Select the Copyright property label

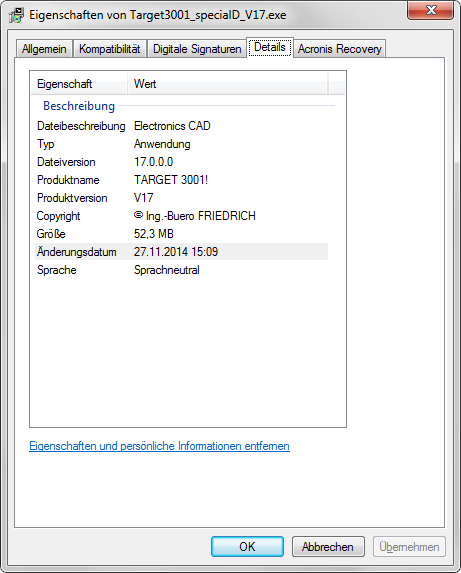[58, 216]
